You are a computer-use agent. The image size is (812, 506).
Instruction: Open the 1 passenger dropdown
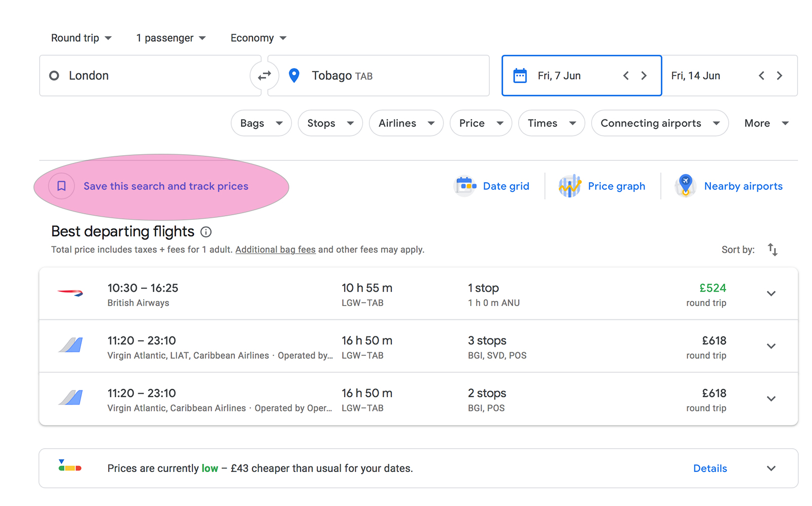[x=171, y=38]
